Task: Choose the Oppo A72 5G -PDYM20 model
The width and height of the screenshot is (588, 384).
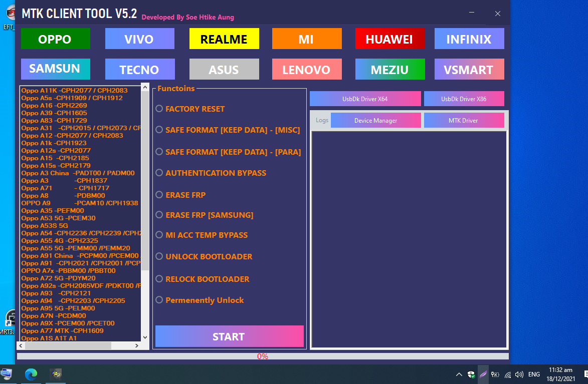Action: pos(59,278)
